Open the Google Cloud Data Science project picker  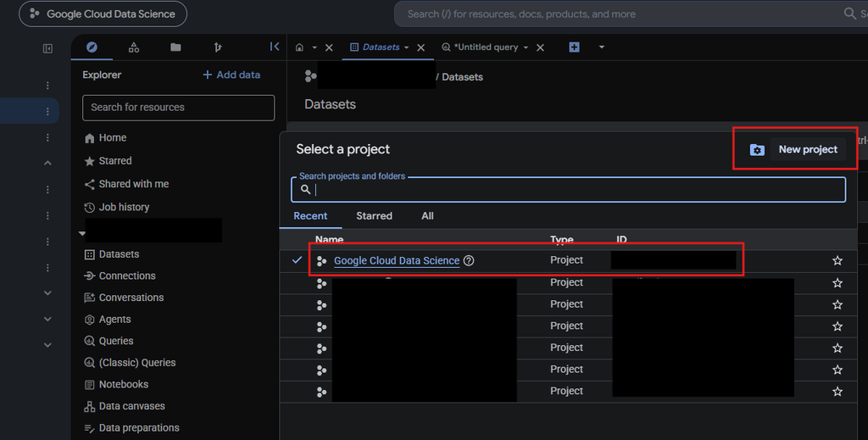103,14
